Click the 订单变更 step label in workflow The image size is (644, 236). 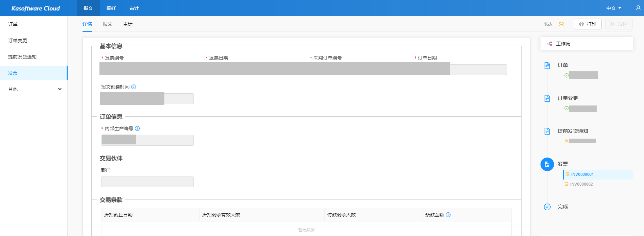(568, 98)
